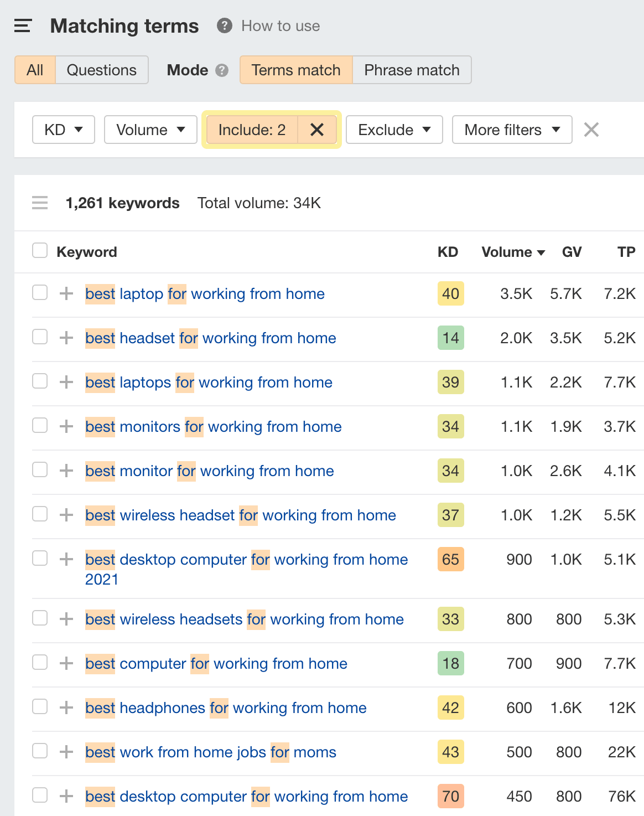Switch to the Questions tab
The width and height of the screenshot is (644, 816).
coord(101,70)
